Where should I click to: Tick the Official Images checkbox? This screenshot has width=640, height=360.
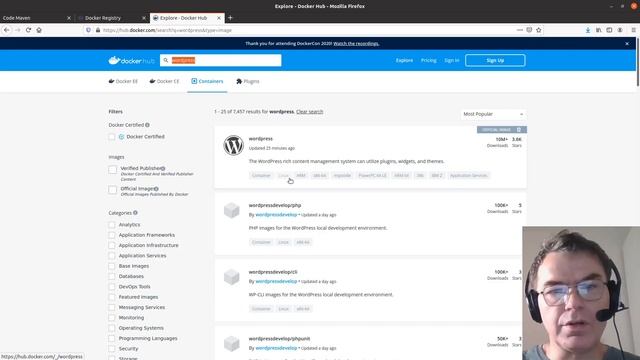(113, 190)
